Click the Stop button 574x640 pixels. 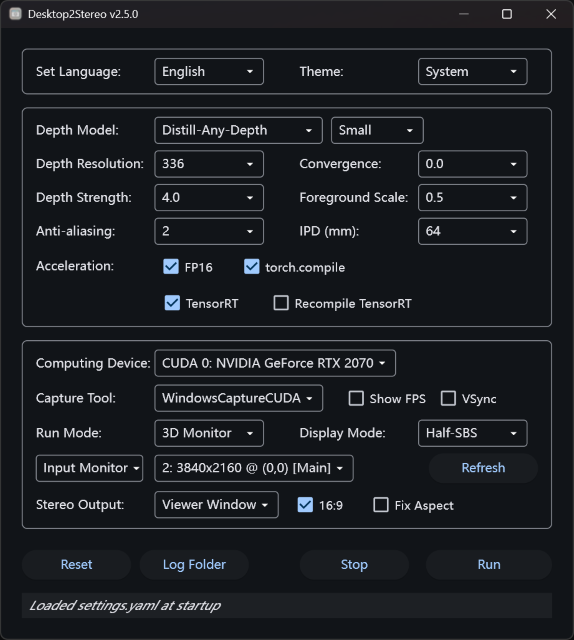pyautogui.click(x=354, y=565)
